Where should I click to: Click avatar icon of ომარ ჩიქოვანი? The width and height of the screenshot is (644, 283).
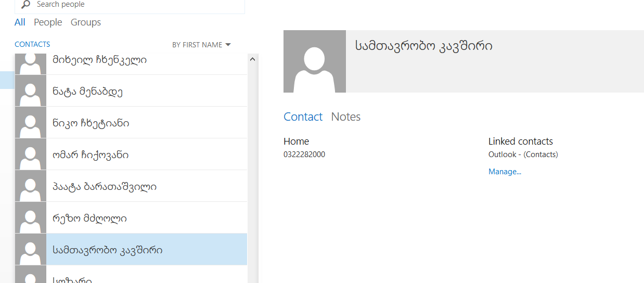pyautogui.click(x=31, y=155)
